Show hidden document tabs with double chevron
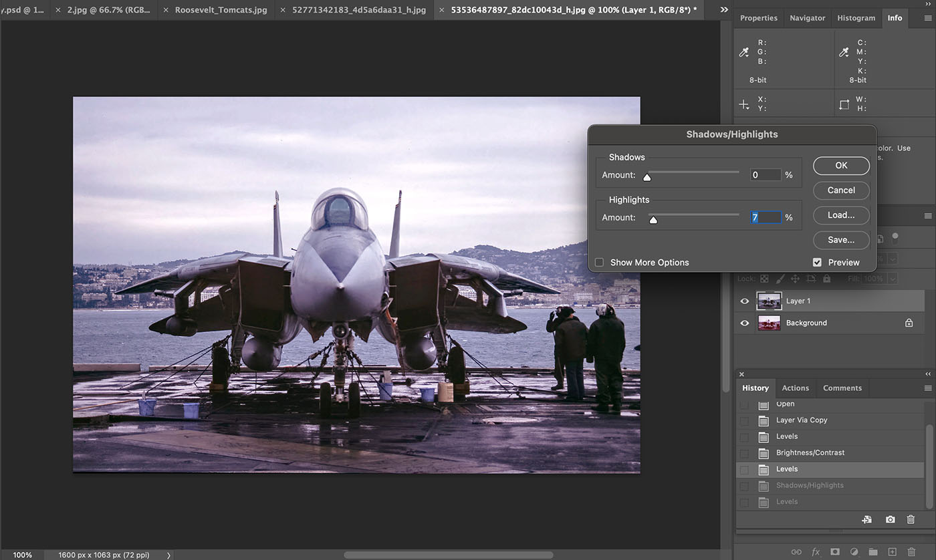 724,10
